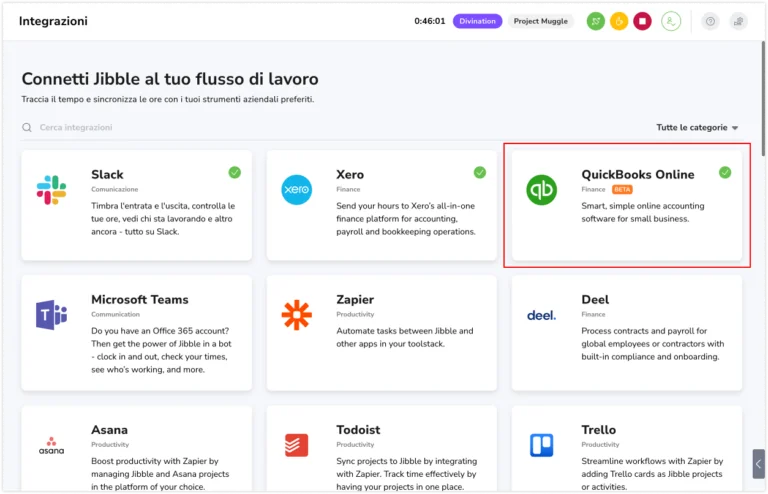The width and height of the screenshot is (768, 494).
Task: Open the QuickBooks Online title
Action: coord(638,175)
